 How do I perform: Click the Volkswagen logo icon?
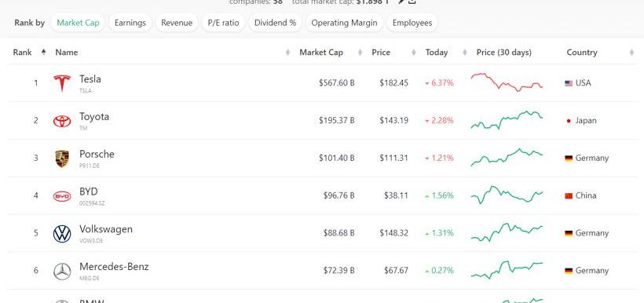pyautogui.click(x=62, y=234)
